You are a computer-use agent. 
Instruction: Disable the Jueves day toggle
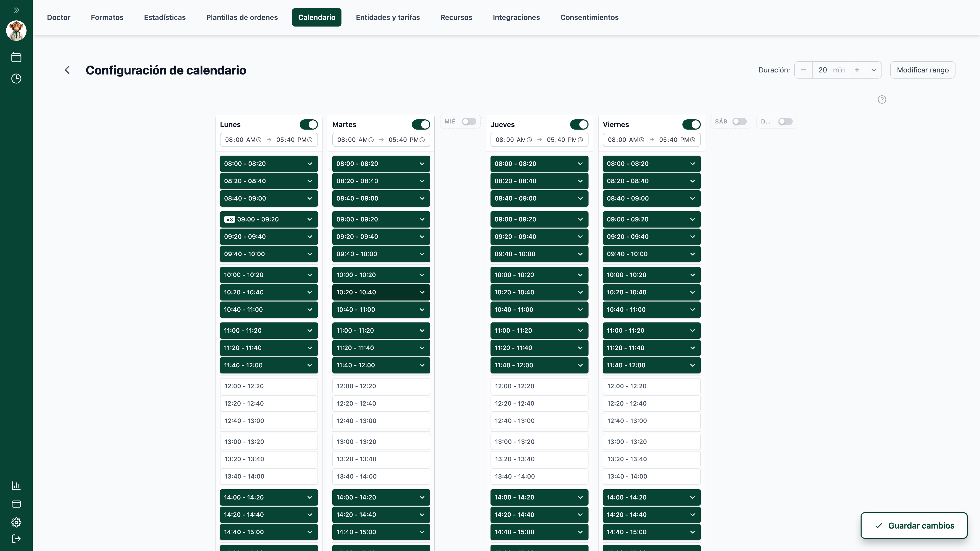(579, 124)
